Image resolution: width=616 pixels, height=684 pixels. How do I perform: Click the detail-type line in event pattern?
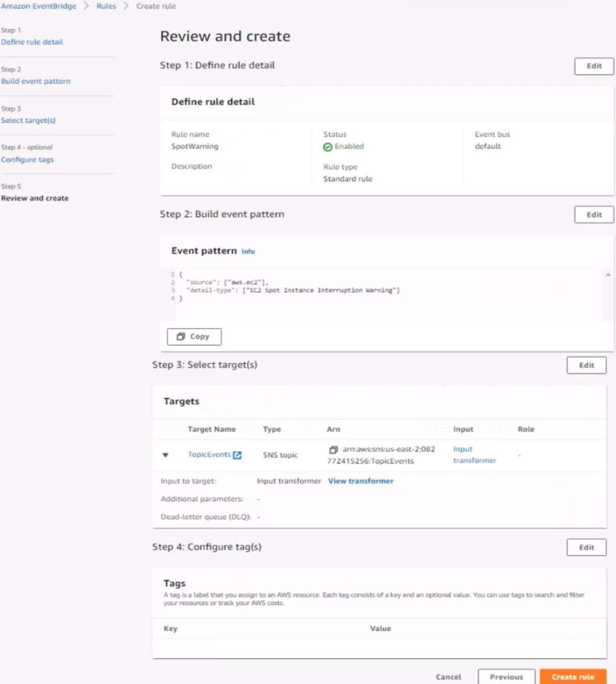click(293, 290)
